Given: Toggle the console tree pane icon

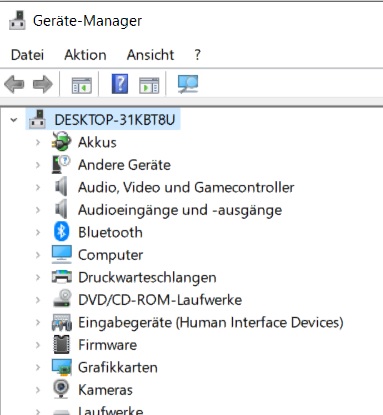Looking at the screenshot, I should [x=82, y=85].
